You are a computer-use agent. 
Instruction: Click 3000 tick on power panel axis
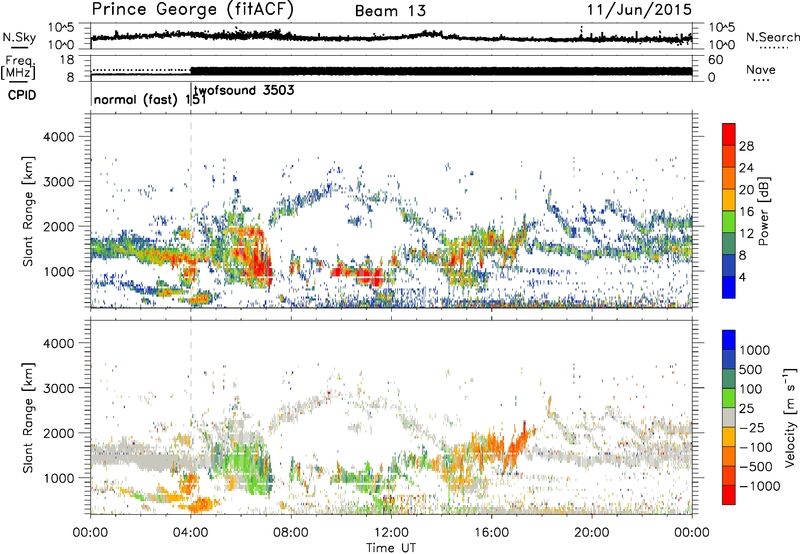tap(59, 182)
